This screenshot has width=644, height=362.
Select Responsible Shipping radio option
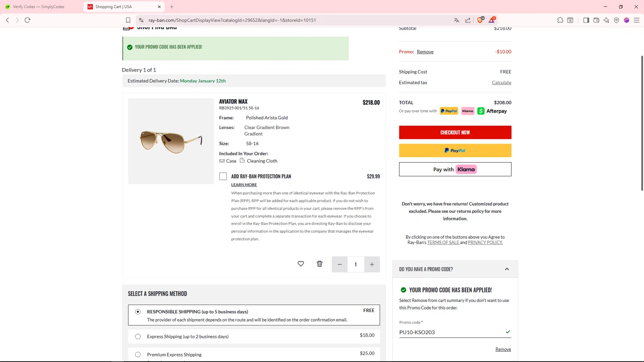click(x=138, y=311)
